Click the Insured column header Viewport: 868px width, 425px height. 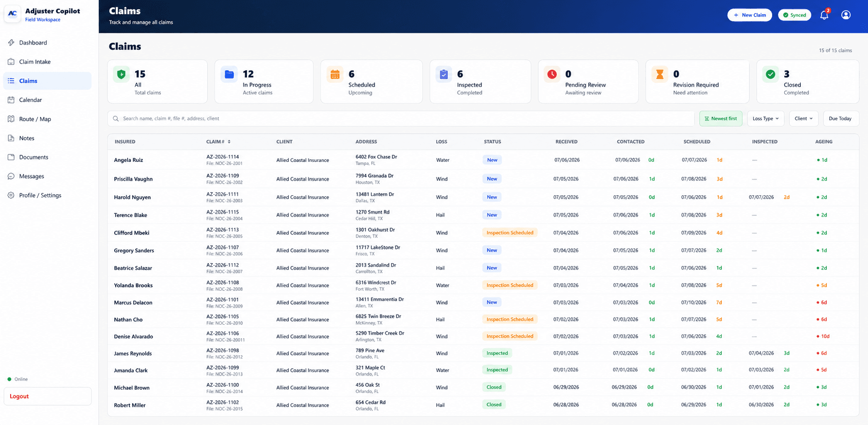[x=125, y=142]
